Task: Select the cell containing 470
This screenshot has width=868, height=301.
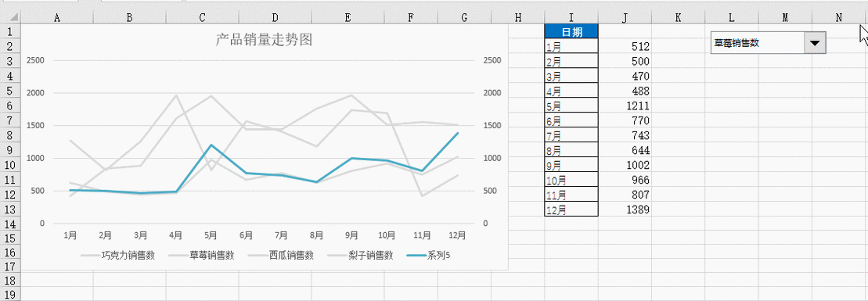Action: [x=625, y=76]
